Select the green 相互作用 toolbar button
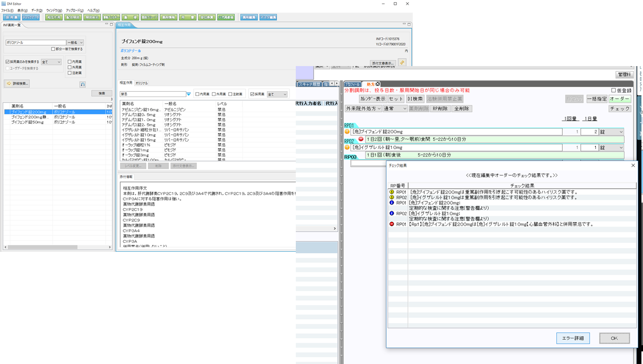Image resolution: width=643 pixels, height=364 pixels. coord(53,17)
